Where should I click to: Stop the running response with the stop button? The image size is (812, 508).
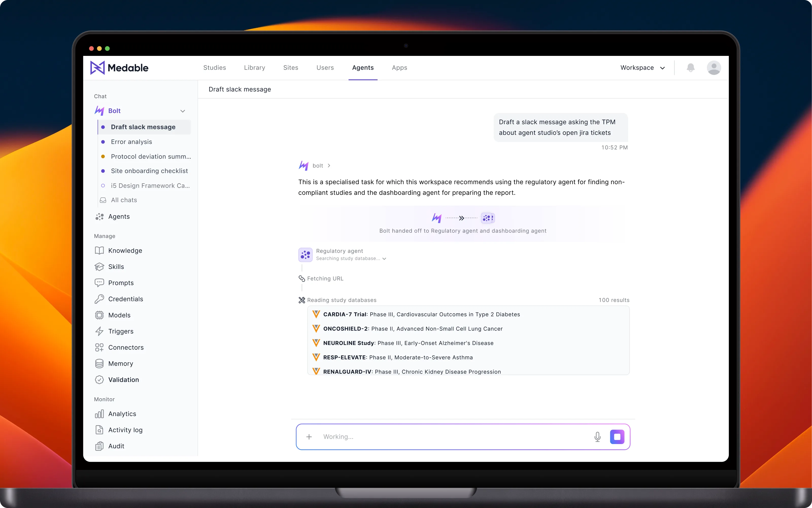coord(617,437)
